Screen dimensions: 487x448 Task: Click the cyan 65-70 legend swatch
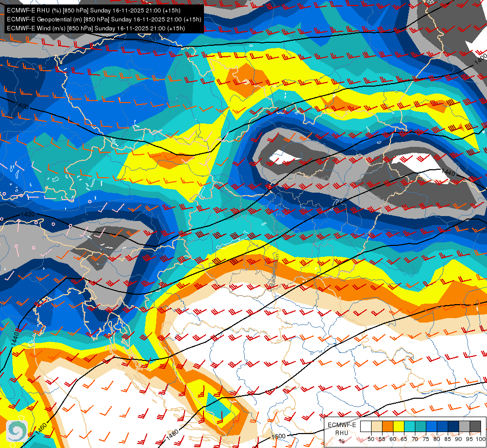pyautogui.click(x=410, y=426)
